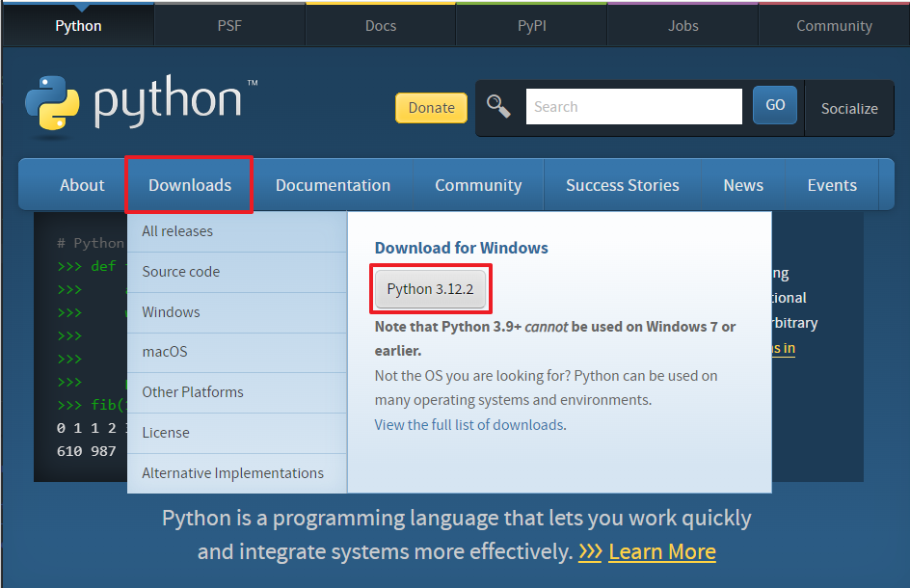Image resolution: width=910 pixels, height=588 pixels.
Task: Click the magnifying glass search icon
Action: [498, 107]
